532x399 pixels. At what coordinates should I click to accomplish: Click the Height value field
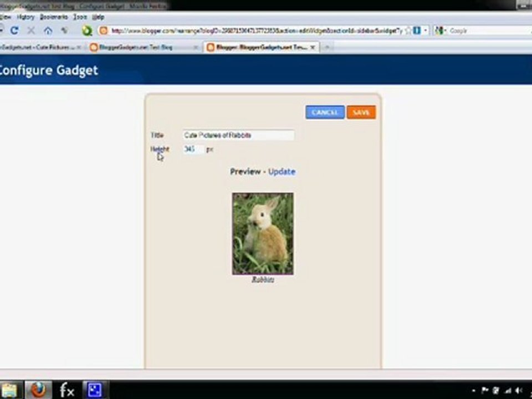point(193,149)
